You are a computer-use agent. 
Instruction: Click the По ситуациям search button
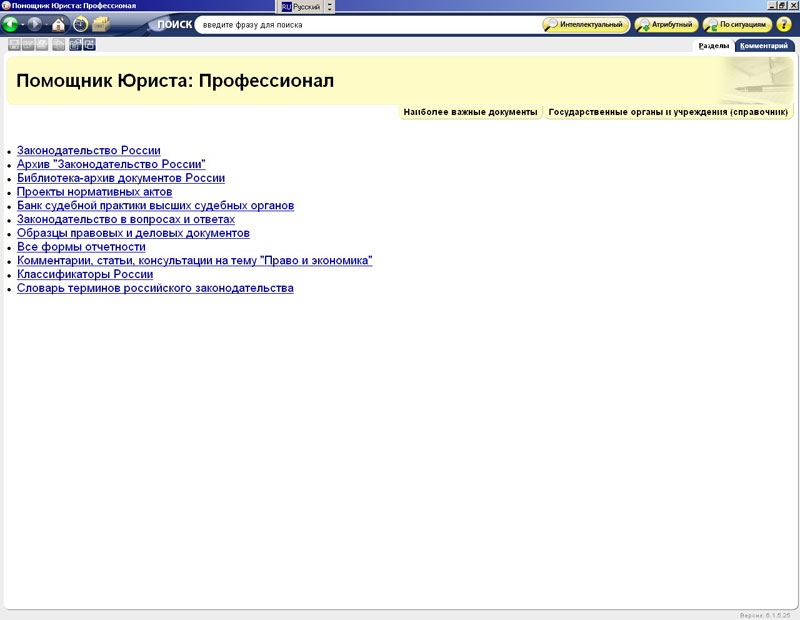pyautogui.click(x=737, y=24)
